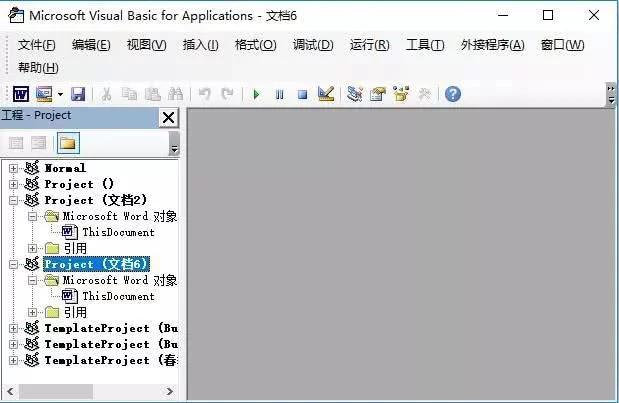Open Properties Window toolbar icon
The width and height of the screenshot is (619, 403).
378,94
